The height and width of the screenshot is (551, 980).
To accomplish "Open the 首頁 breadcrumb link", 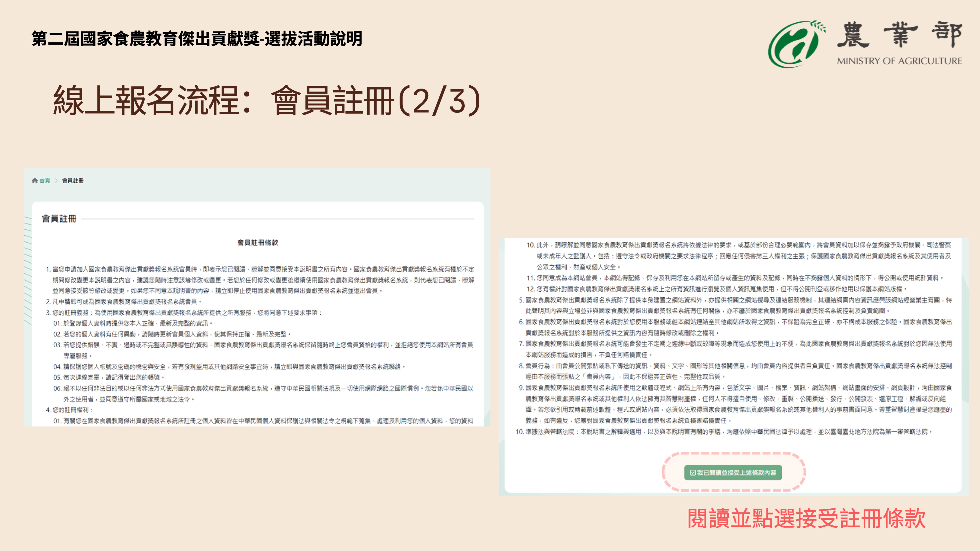I will pos(45,181).
